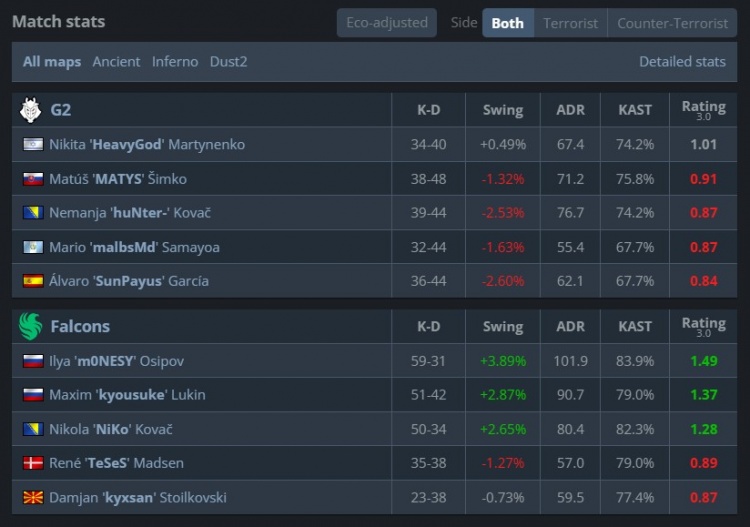Click TeSeS's Denmark flag icon
This screenshot has height=527, width=750.
[33, 463]
